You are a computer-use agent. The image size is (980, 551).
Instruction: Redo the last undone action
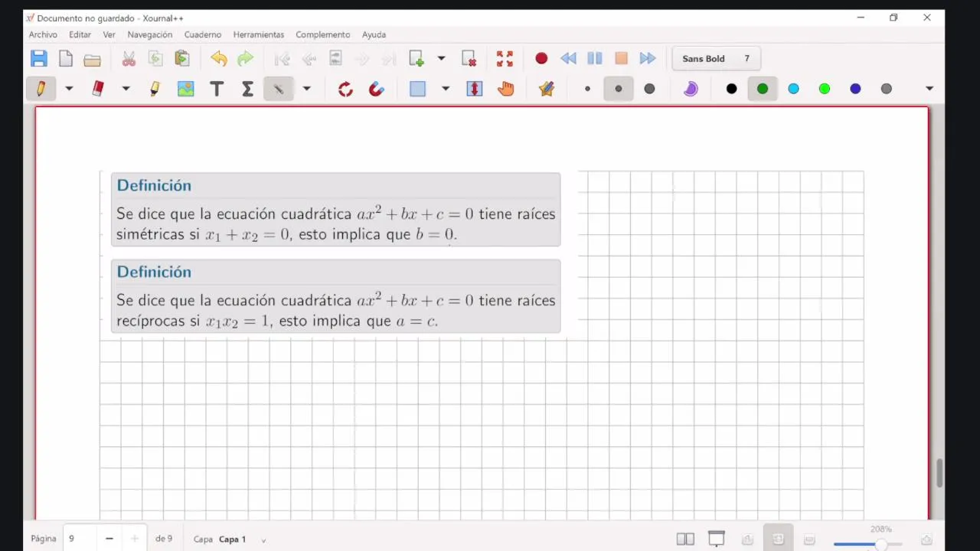click(245, 59)
